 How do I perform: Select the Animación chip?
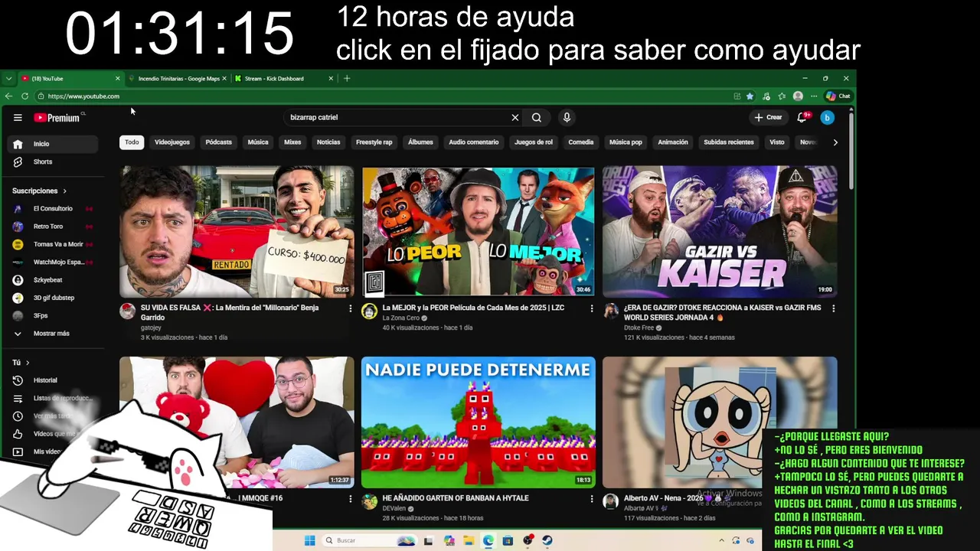coord(673,142)
